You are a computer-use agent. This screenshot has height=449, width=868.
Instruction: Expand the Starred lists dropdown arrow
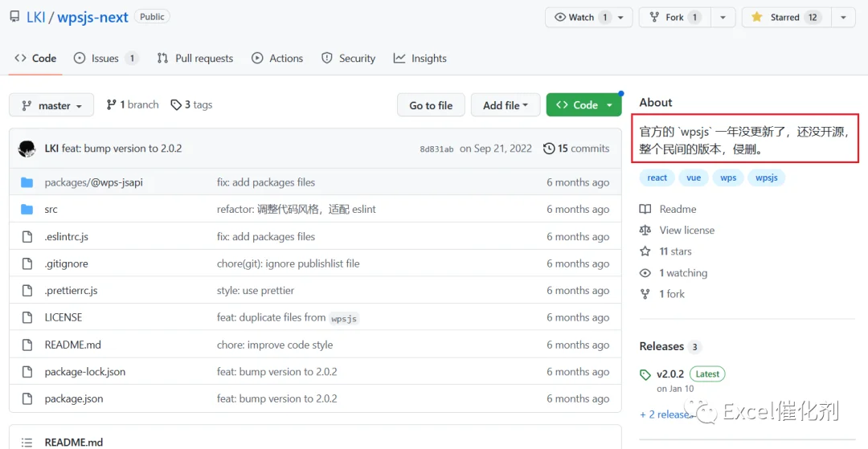point(843,17)
